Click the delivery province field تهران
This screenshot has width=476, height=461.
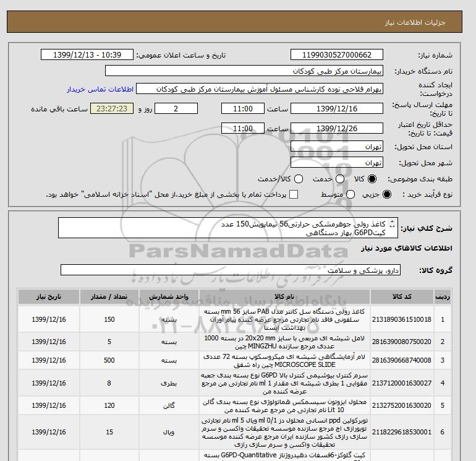coord(337,147)
